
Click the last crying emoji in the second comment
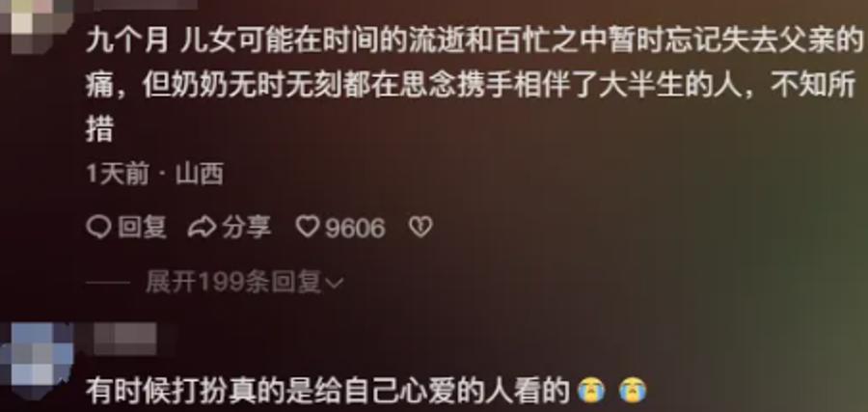click(x=633, y=391)
